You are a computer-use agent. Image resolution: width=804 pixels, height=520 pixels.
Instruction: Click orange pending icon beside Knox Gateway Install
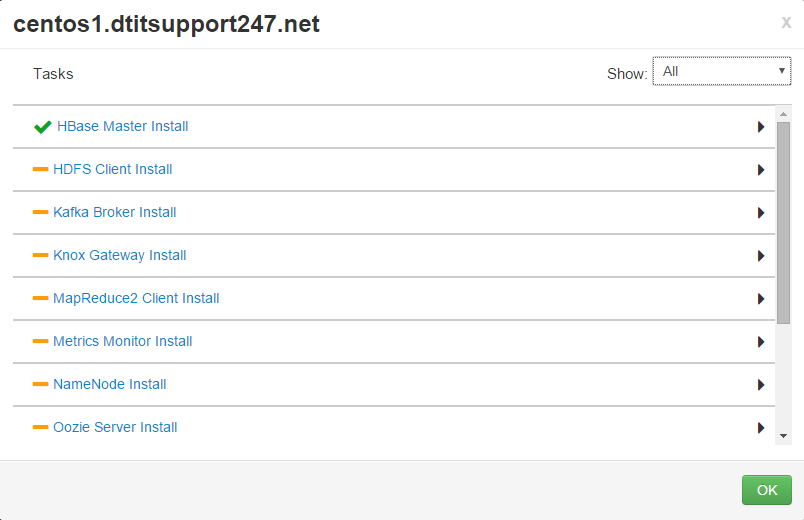(41, 255)
